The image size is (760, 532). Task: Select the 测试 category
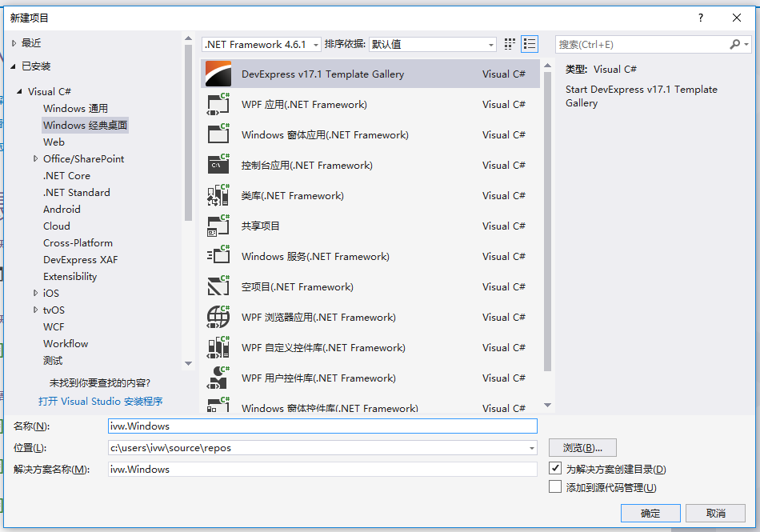[x=52, y=361]
